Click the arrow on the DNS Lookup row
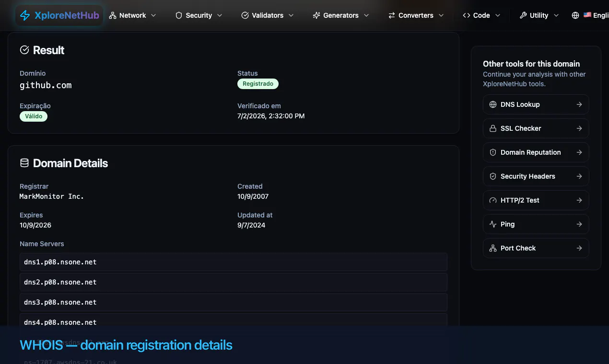 [579, 104]
